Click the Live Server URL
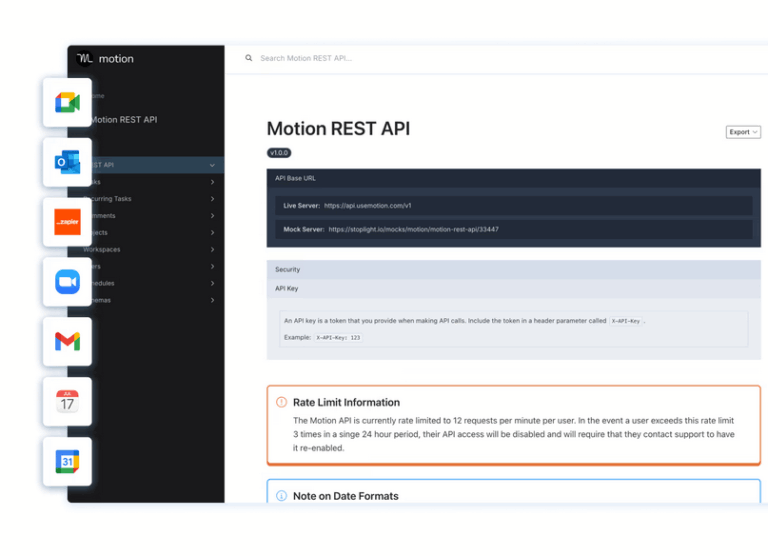 click(367, 205)
